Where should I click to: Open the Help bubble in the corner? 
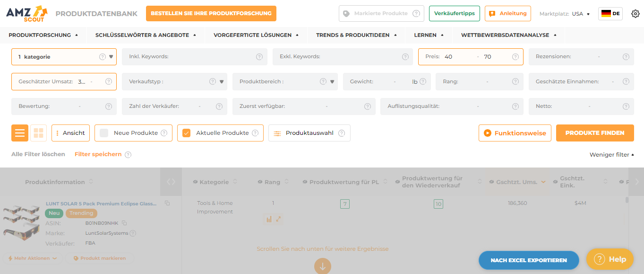(610, 259)
